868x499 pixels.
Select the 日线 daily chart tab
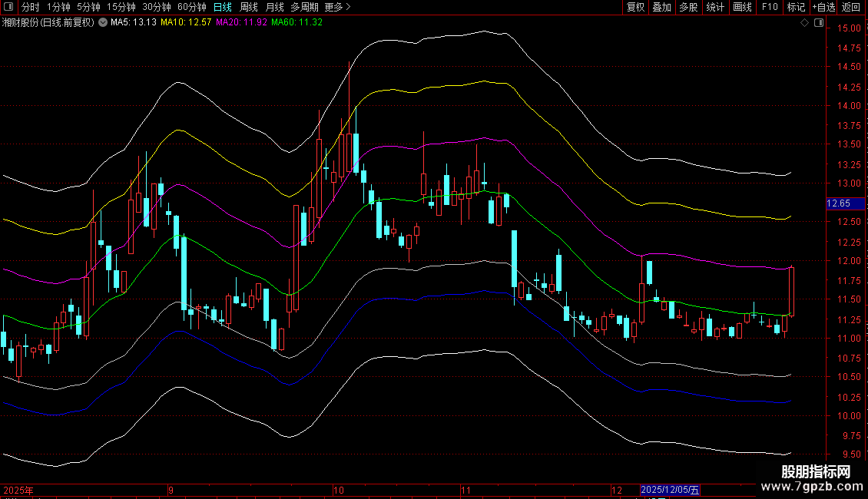(x=223, y=7)
